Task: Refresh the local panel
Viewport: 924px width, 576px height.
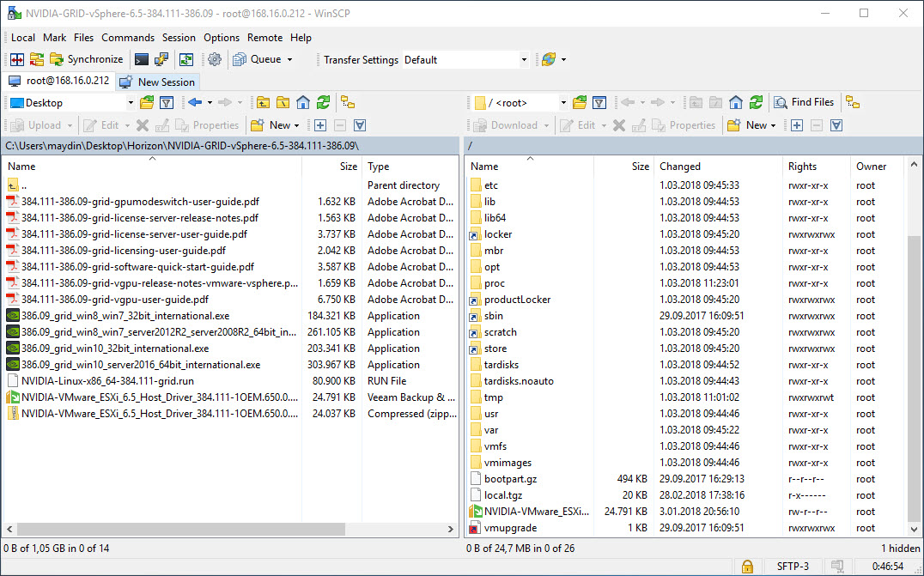Action: (323, 103)
